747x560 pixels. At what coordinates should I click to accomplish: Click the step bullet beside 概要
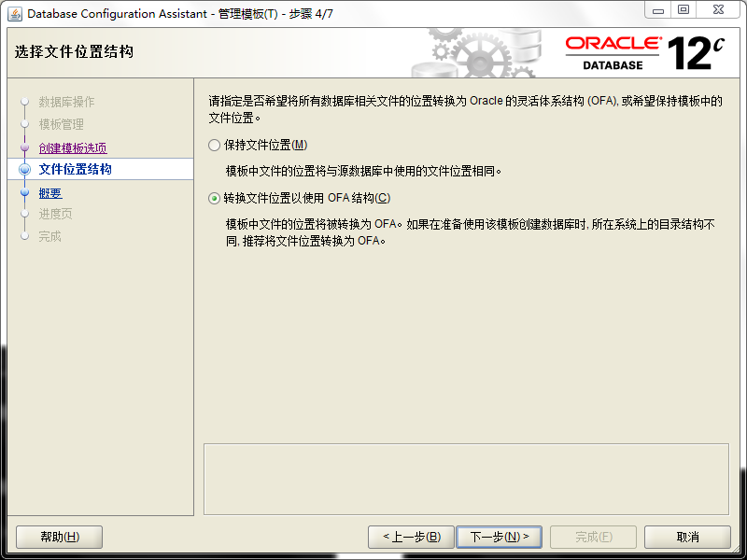(x=25, y=192)
